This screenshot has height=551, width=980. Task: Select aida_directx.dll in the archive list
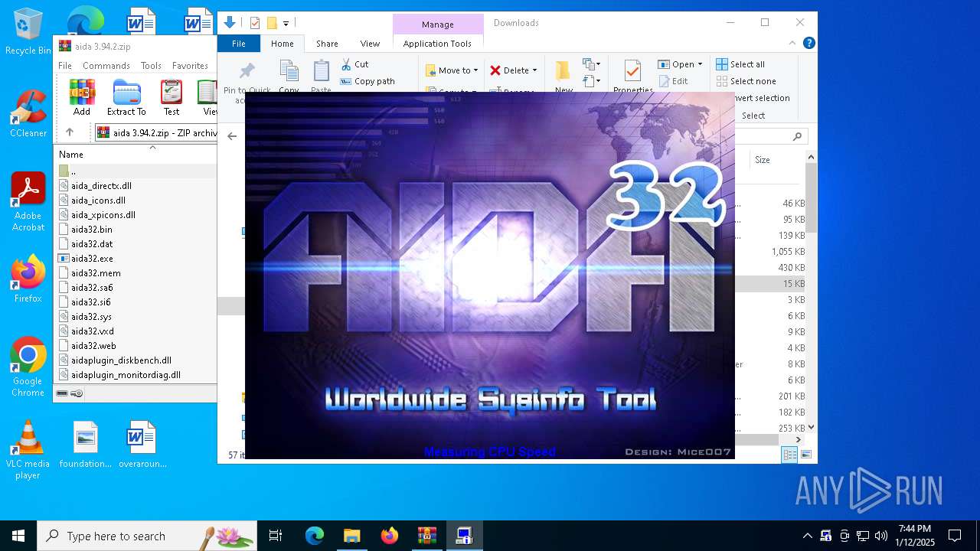[101, 186]
